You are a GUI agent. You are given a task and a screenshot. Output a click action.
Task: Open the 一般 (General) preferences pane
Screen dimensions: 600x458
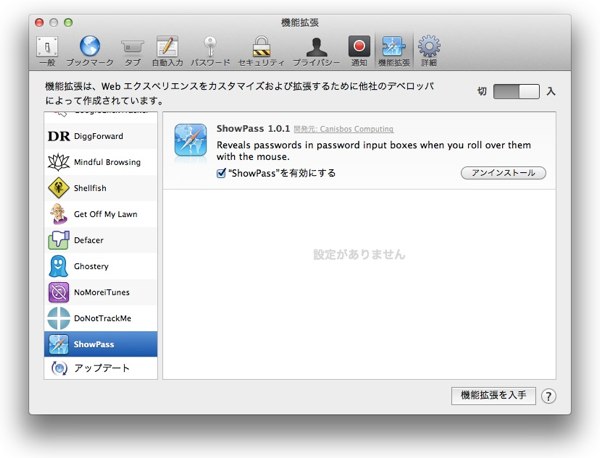click(47, 51)
